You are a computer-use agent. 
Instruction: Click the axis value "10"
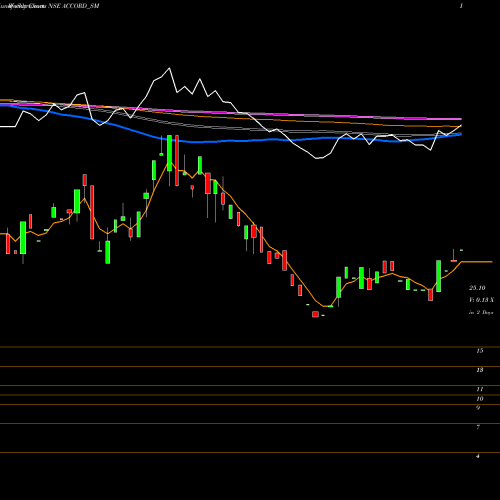(480, 399)
